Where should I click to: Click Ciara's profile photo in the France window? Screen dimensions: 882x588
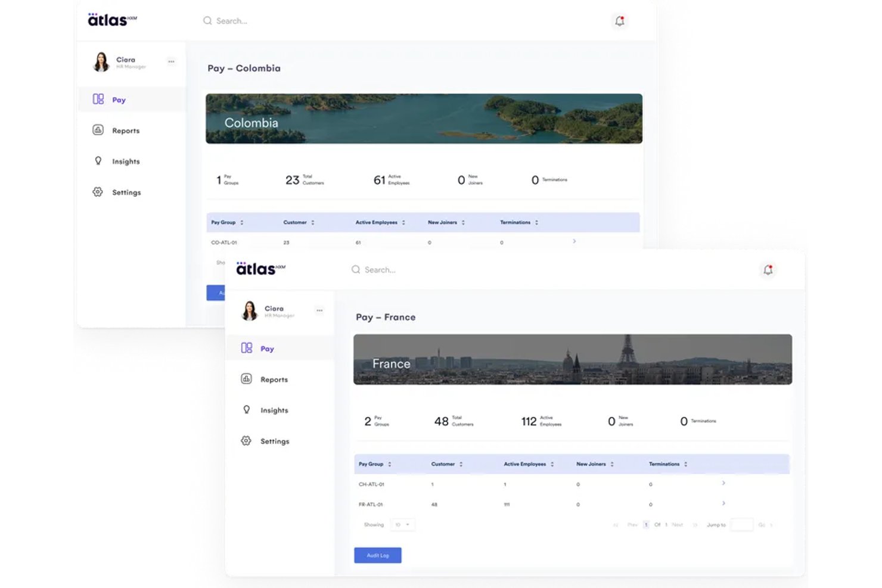[x=250, y=311]
